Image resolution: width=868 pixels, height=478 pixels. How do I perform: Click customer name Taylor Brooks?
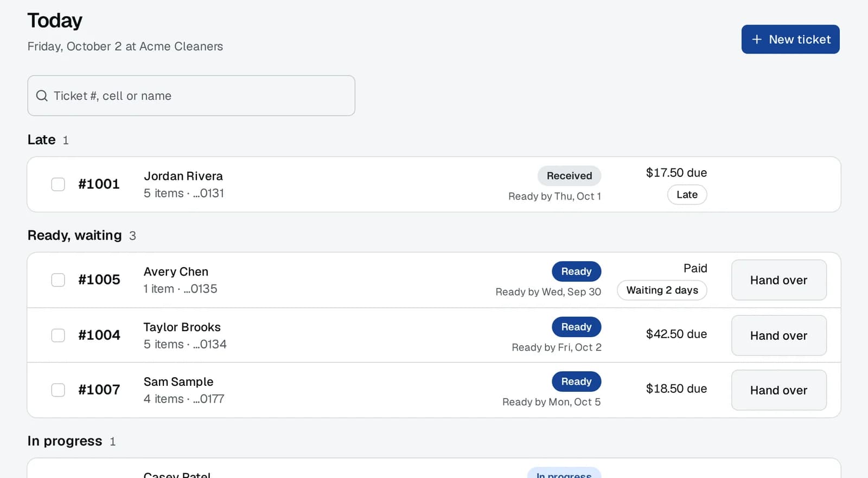tap(182, 327)
